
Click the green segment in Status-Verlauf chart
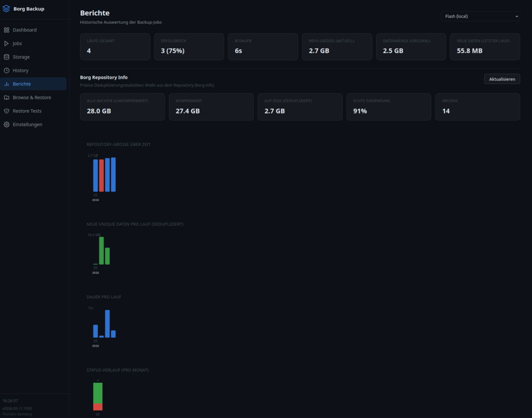tap(98, 393)
